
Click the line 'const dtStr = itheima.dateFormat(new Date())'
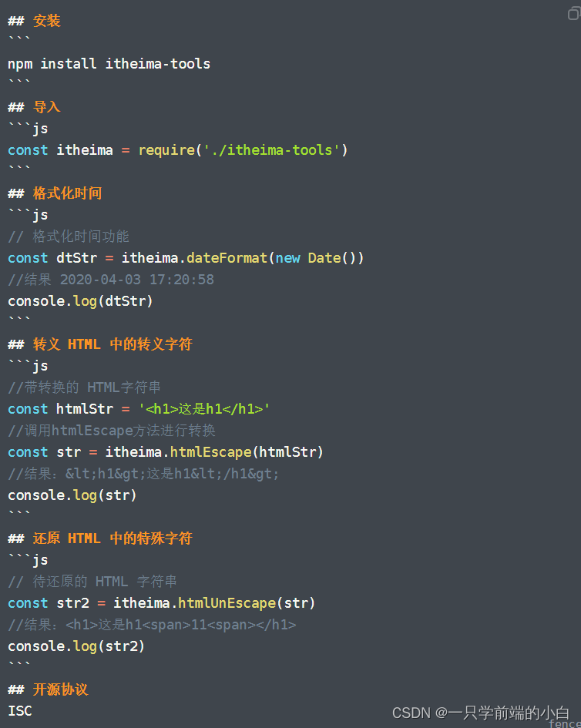point(186,257)
